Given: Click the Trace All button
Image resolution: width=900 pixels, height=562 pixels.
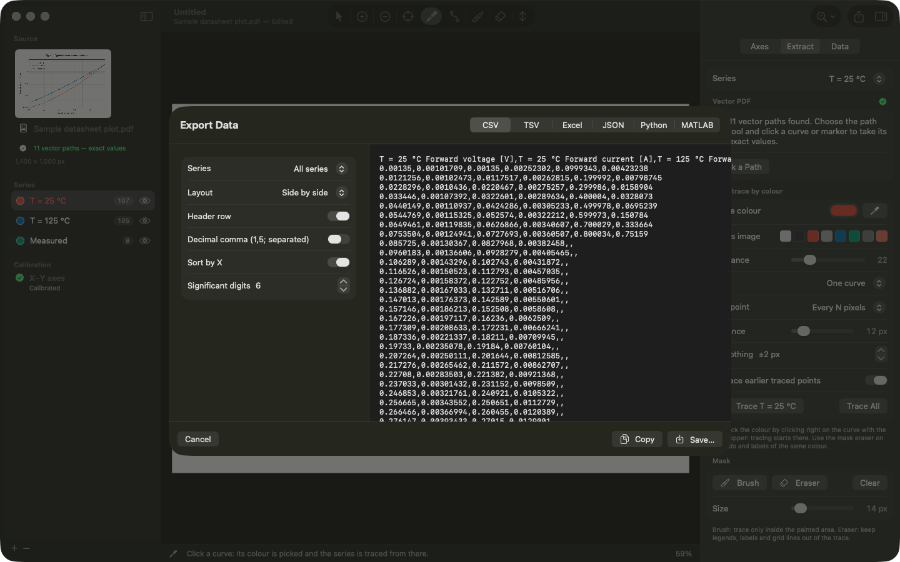Looking at the screenshot, I should [863, 406].
